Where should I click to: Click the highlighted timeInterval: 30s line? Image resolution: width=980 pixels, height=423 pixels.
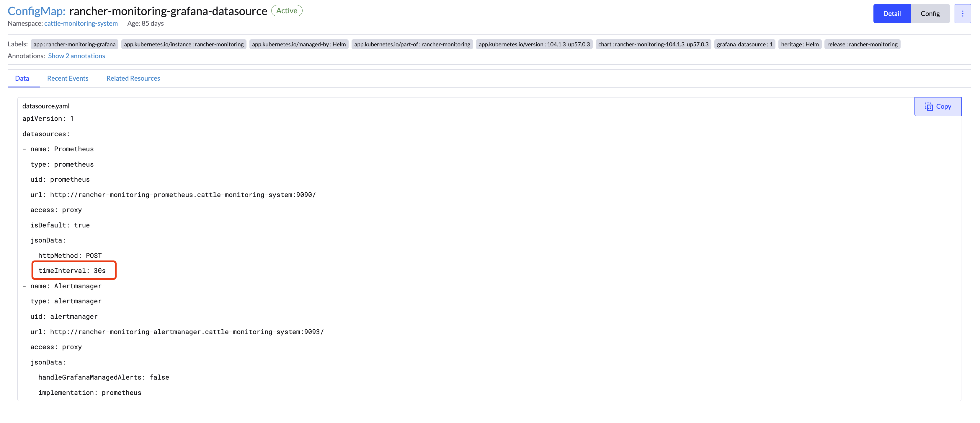[72, 271]
